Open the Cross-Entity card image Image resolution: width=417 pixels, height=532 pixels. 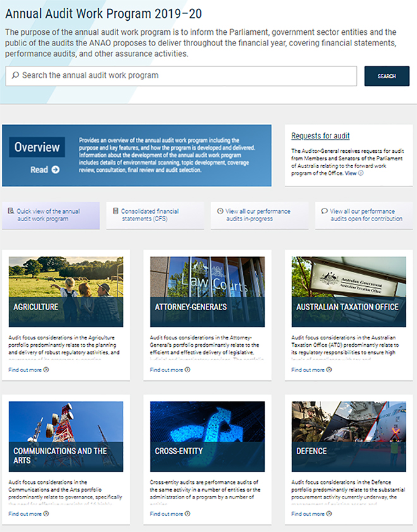point(207,437)
